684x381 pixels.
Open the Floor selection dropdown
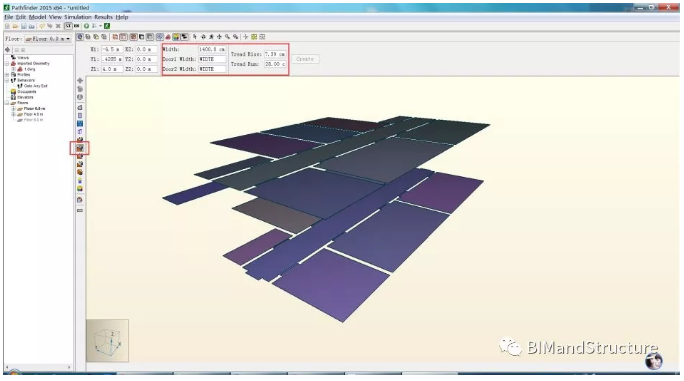click(48, 39)
